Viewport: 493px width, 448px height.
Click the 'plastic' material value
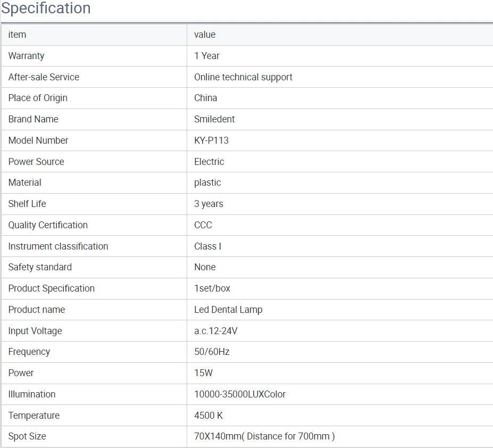tap(207, 182)
